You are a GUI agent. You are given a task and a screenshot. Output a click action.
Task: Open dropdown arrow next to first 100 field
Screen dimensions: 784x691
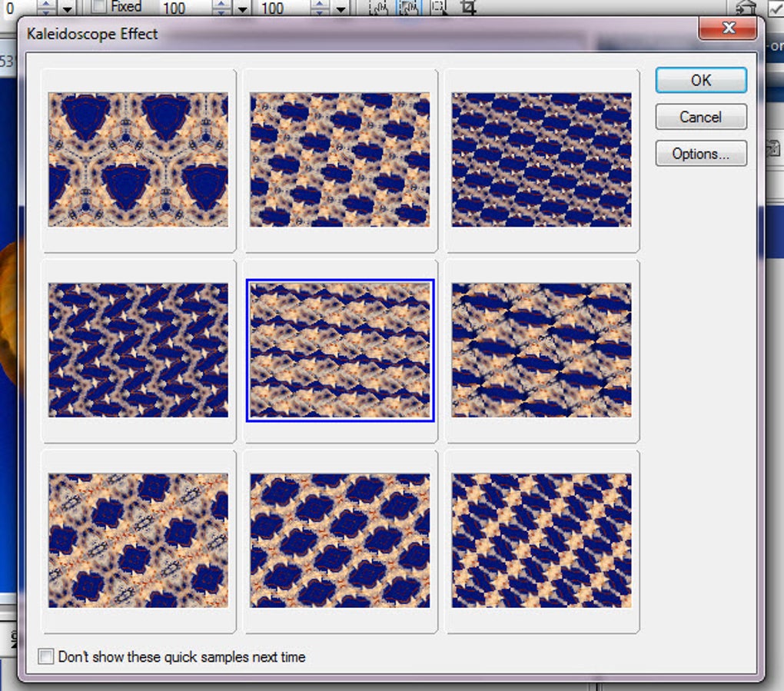pos(242,8)
